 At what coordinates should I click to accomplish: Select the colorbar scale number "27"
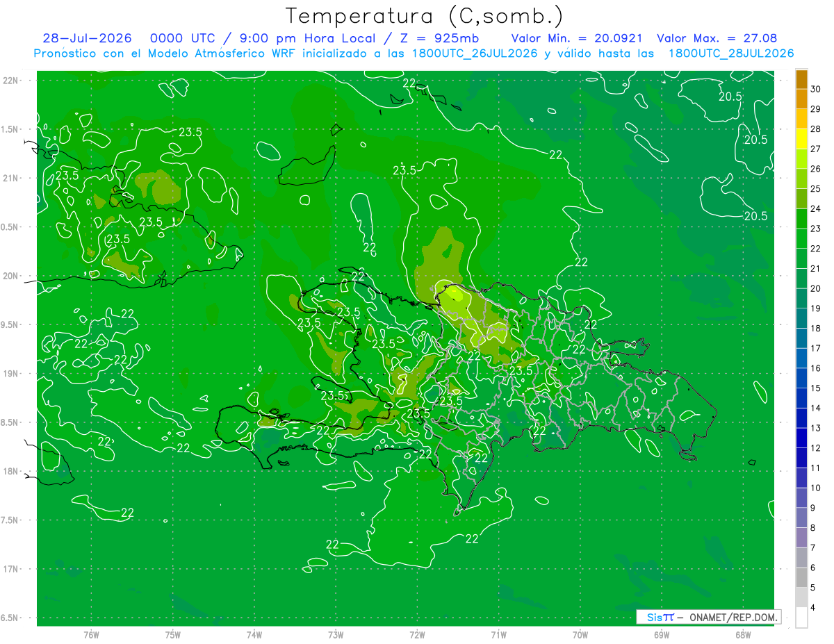click(x=816, y=149)
